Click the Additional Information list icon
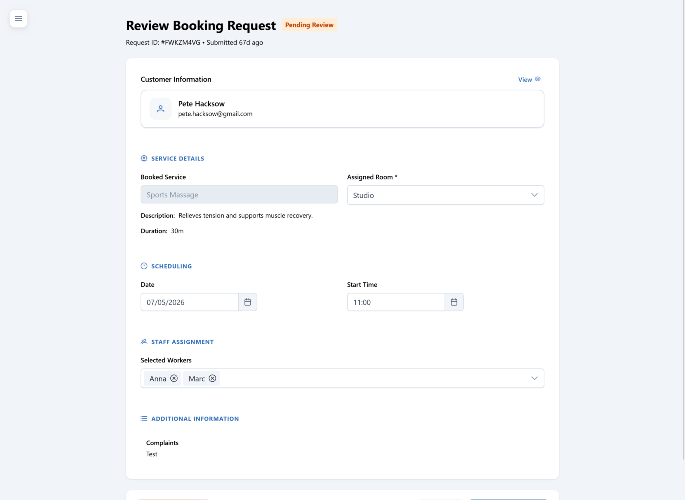Viewport: 685px width, 500px height. (144, 418)
